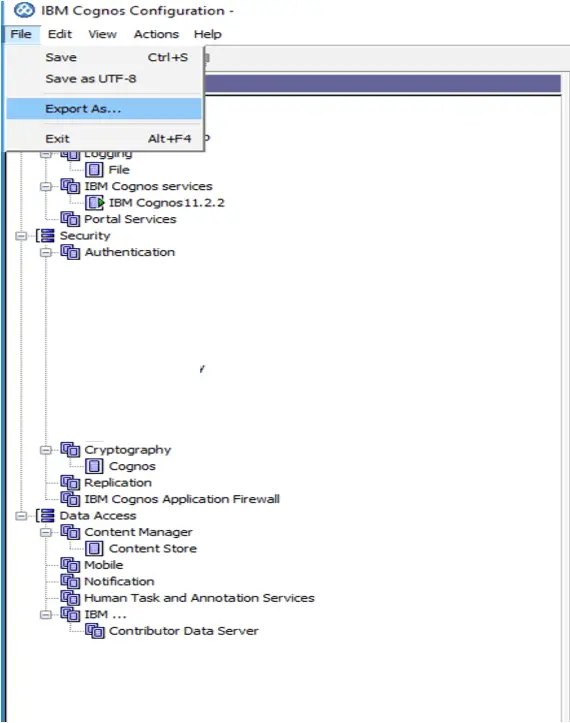
Task: Select IBM Cognos services tree label
Action: pyautogui.click(x=148, y=186)
